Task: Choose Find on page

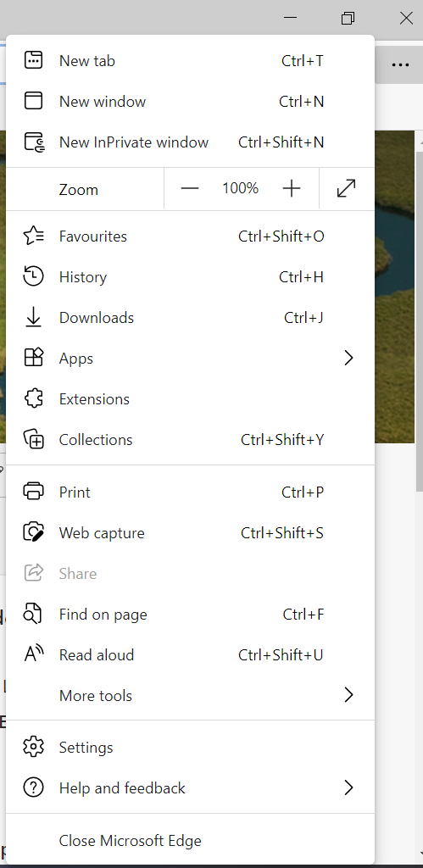Action: pyautogui.click(x=190, y=615)
